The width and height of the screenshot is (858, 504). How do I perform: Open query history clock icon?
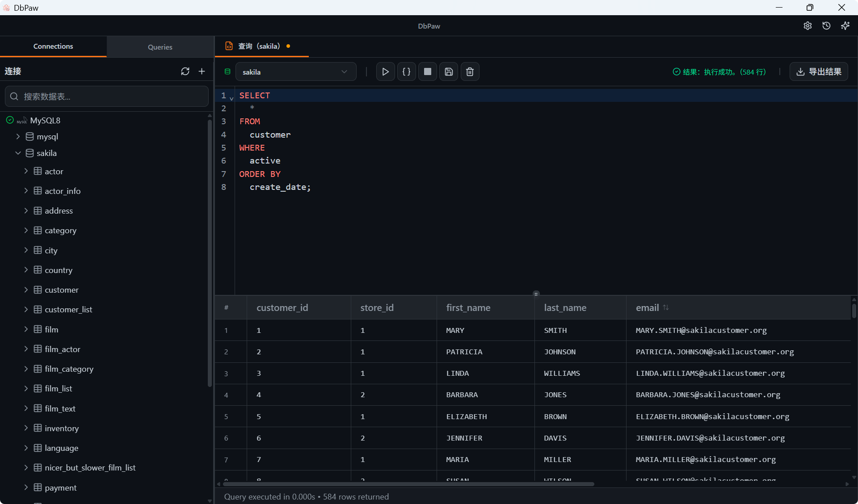pos(826,26)
